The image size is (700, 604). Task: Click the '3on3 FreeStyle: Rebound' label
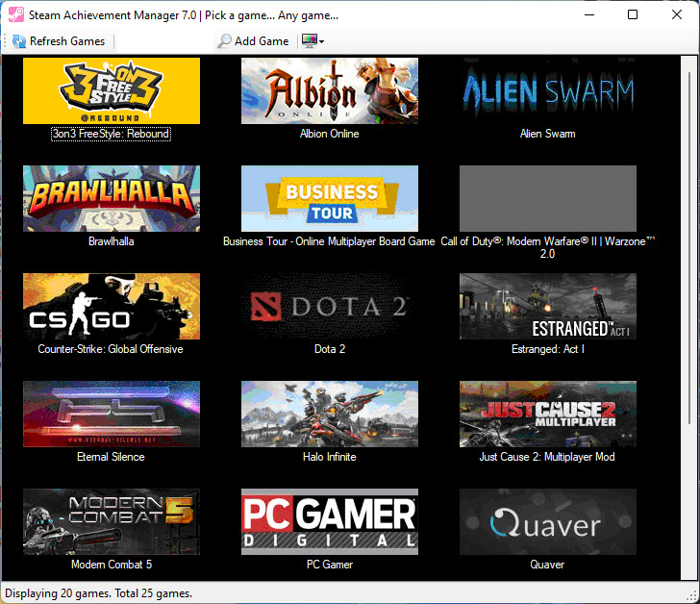click(112, 134)
